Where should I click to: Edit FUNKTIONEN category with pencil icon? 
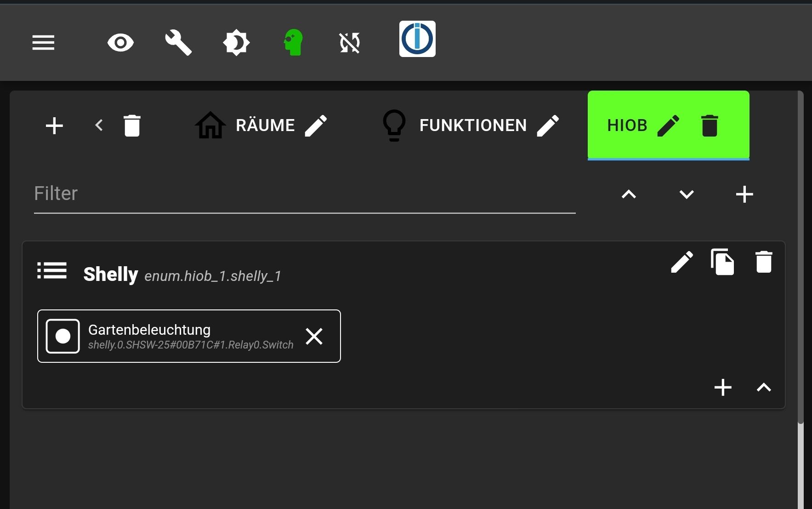[548, 126]
